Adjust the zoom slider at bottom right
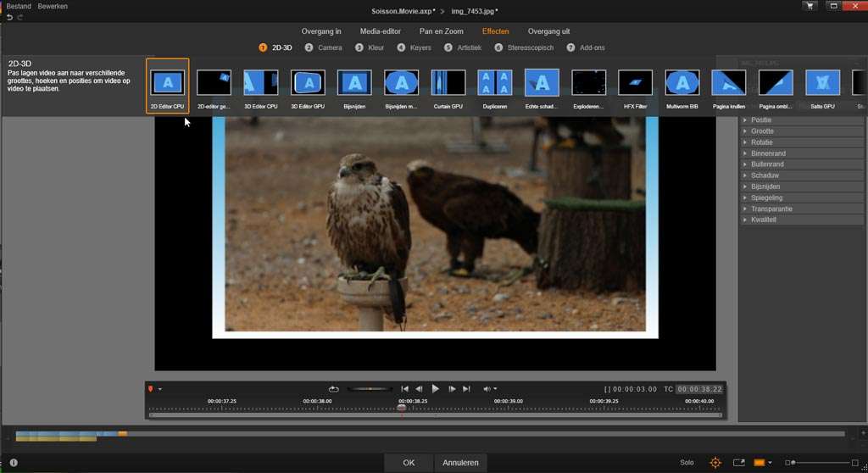The height and width of the screenshot is (473, 868). [793, 463]
